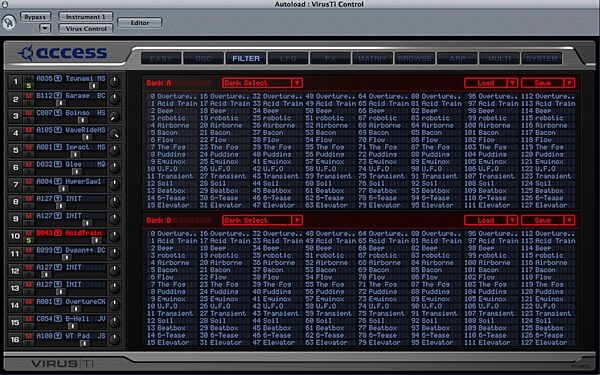
Task: Open the dropdown arrow below Bypass
Action: (45, 28)
